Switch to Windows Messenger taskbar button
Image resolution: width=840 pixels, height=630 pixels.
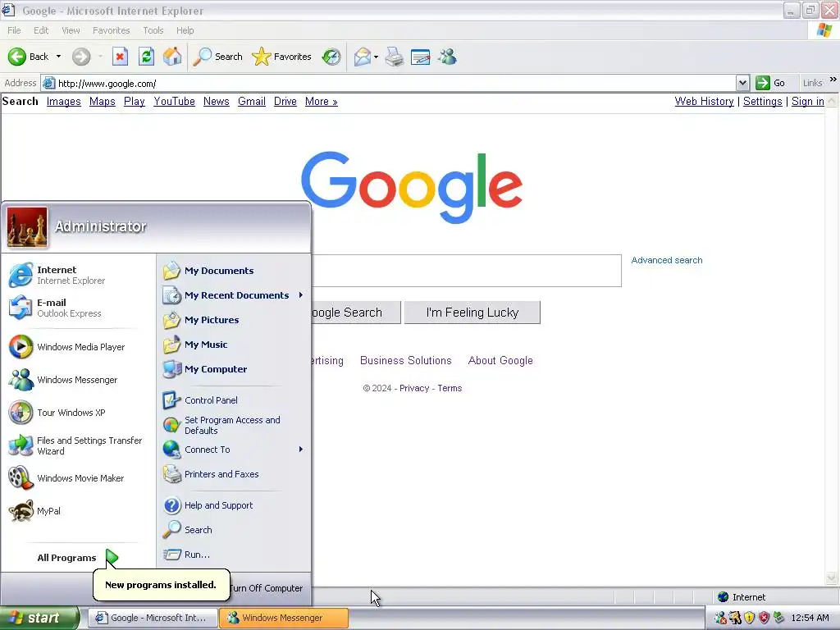point(284,618)
